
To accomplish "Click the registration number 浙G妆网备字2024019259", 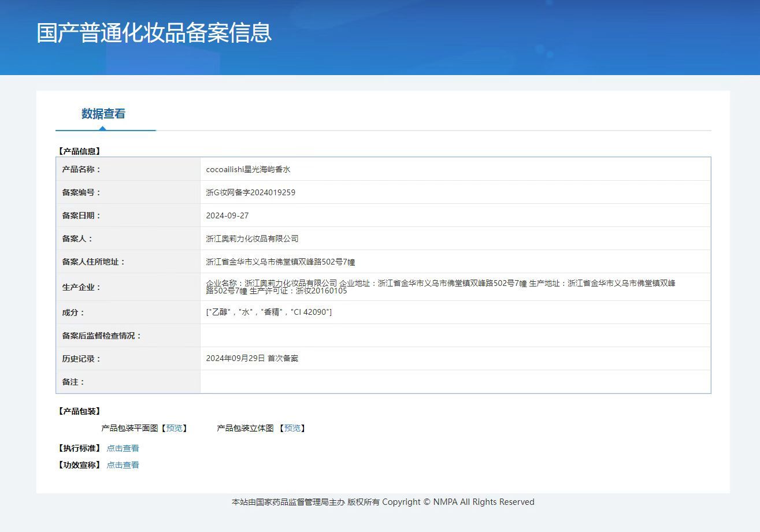I will (x=250, y=192).
